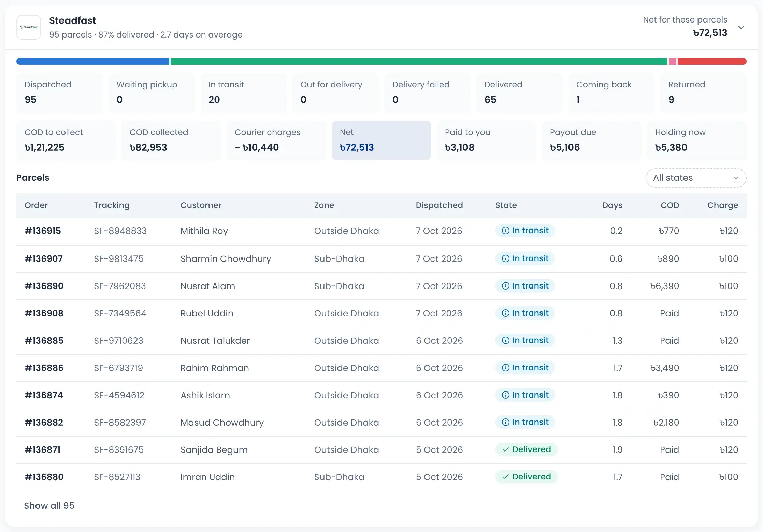Click the Waiting pickup 0 status card
Screen dimensions: 763x532
tap(152, 92)
